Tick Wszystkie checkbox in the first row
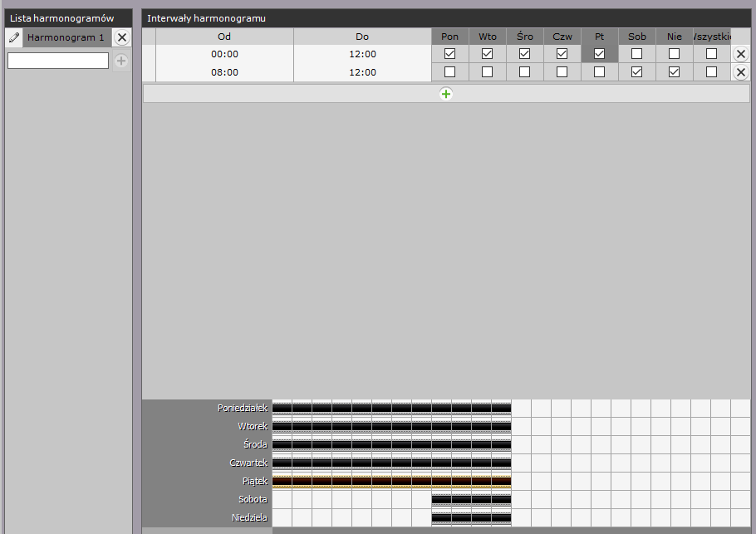 pos(712,54)
